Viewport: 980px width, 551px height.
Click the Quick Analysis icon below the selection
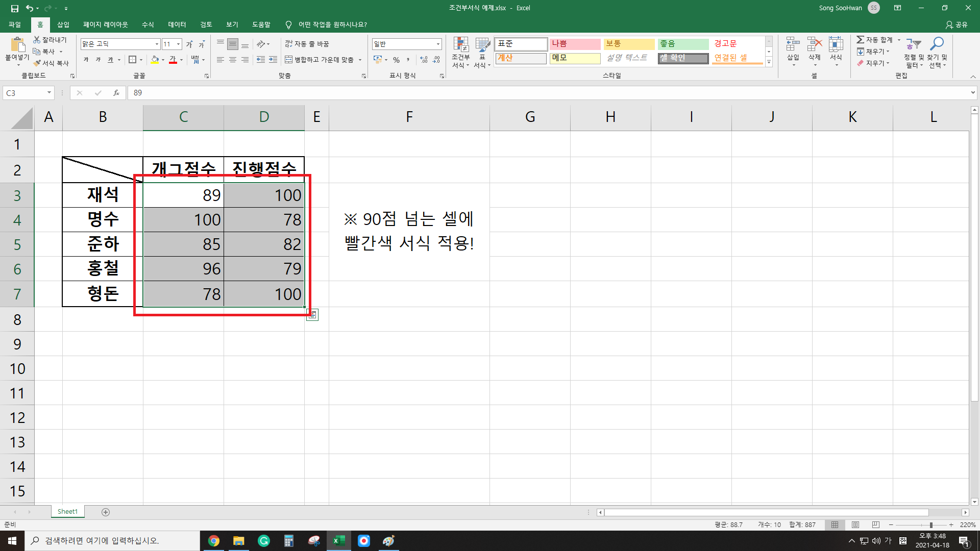click(x=312, y=315)
